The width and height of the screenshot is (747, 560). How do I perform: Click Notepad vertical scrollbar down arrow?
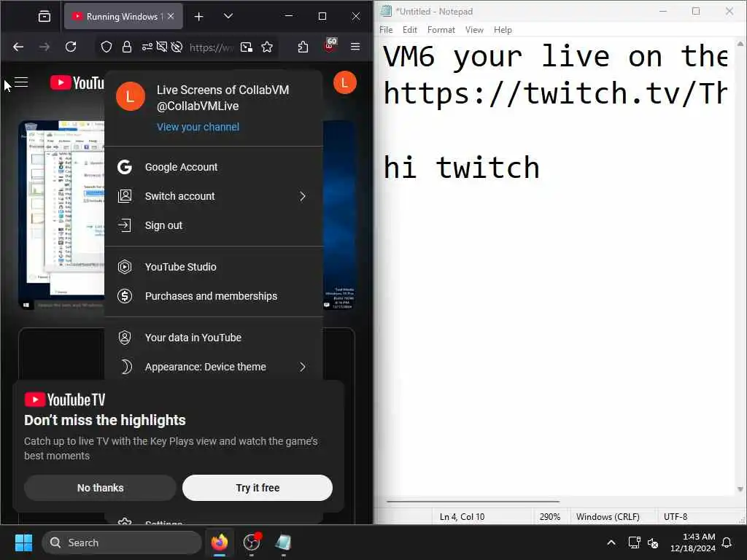pyautogui.click(x=740, y=489)
